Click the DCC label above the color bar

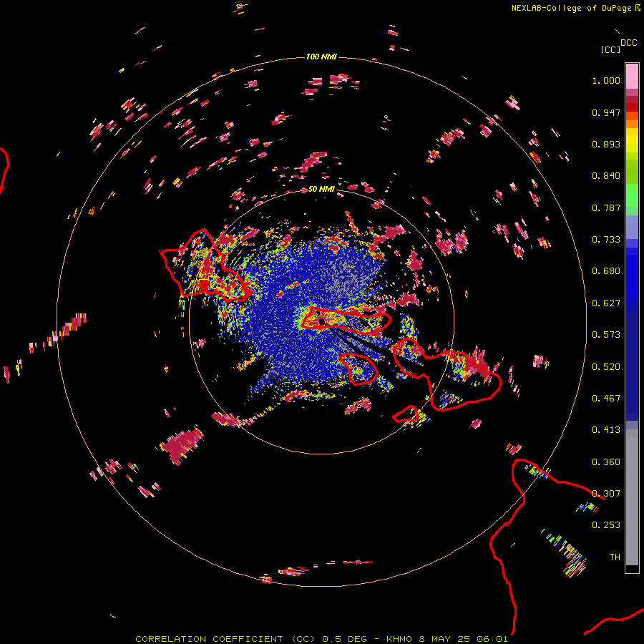pos(628,43)
